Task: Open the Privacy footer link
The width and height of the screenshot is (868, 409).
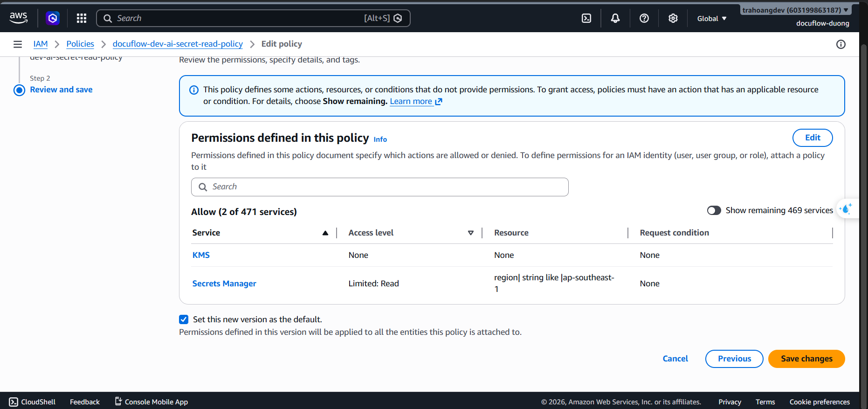Action: (x=730, y=402)
